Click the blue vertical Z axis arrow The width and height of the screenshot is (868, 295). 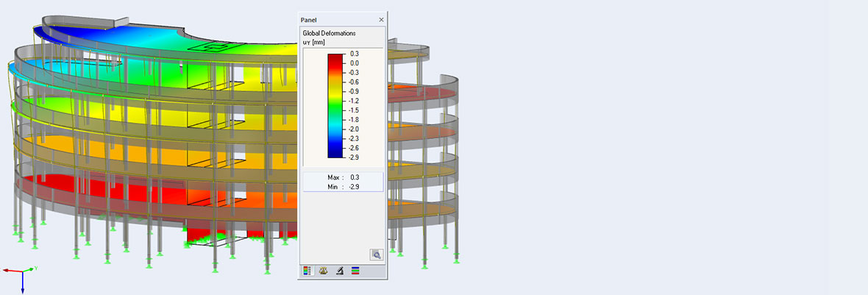click(x=22, y=284)
